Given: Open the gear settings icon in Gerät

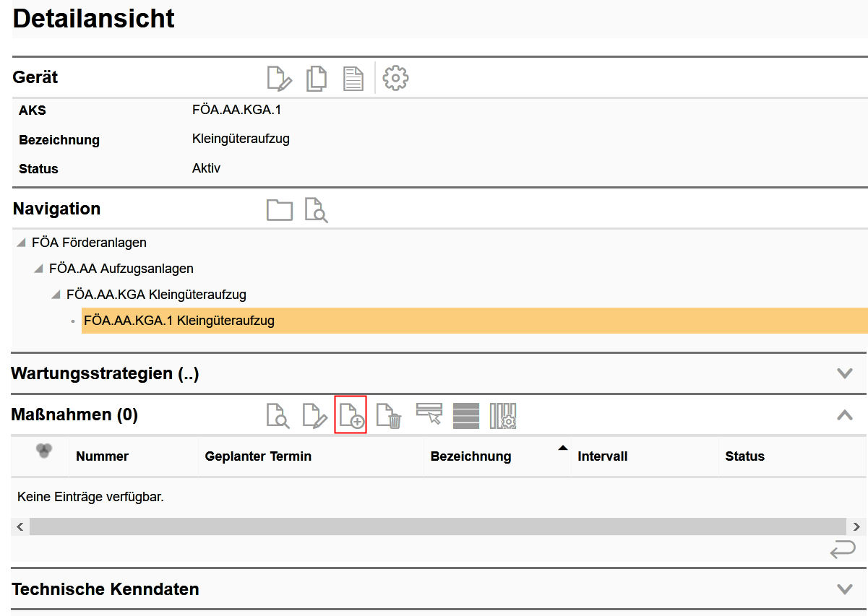Looking at the screenshot, I should pos(395,78).
